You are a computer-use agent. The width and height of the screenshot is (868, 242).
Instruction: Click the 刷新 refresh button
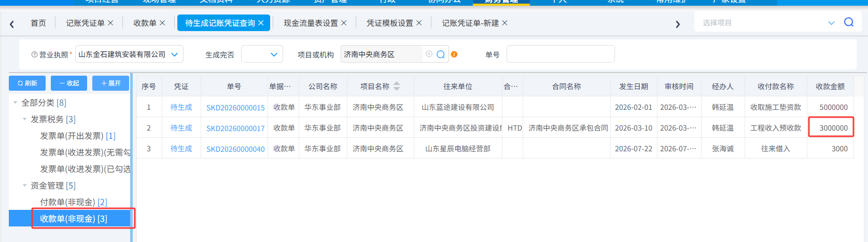point(27,83)
